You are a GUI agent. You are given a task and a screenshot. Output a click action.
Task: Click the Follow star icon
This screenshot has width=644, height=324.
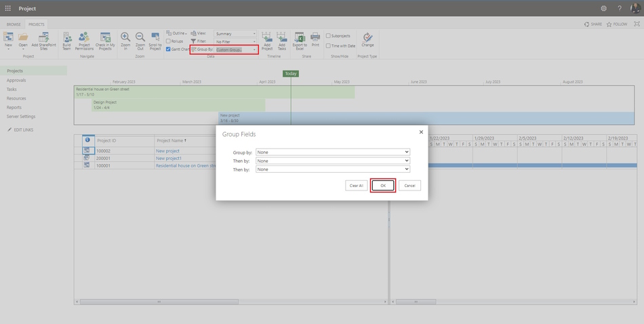(609, 24)
